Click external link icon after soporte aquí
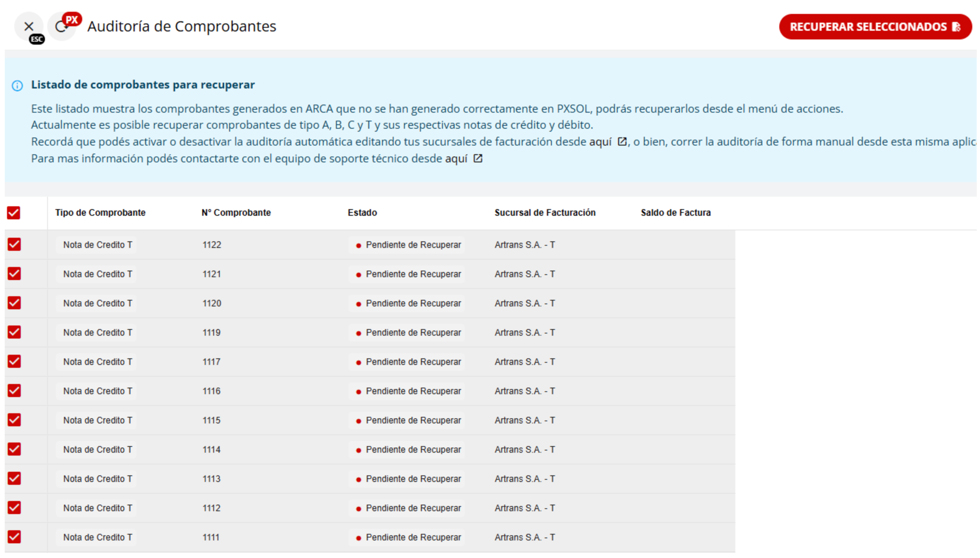980x558 pixels. point(478,158)
